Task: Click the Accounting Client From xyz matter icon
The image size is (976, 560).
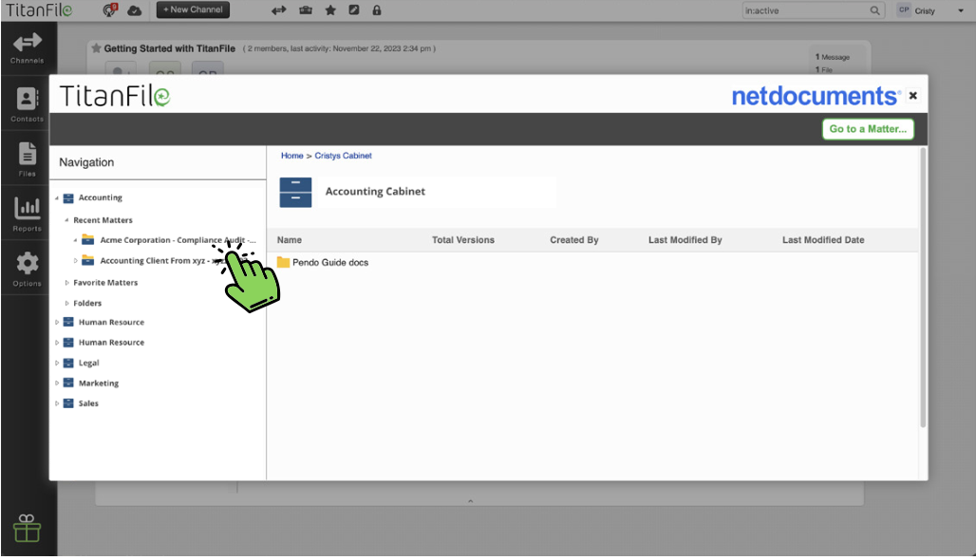Action: pos(88,260)
